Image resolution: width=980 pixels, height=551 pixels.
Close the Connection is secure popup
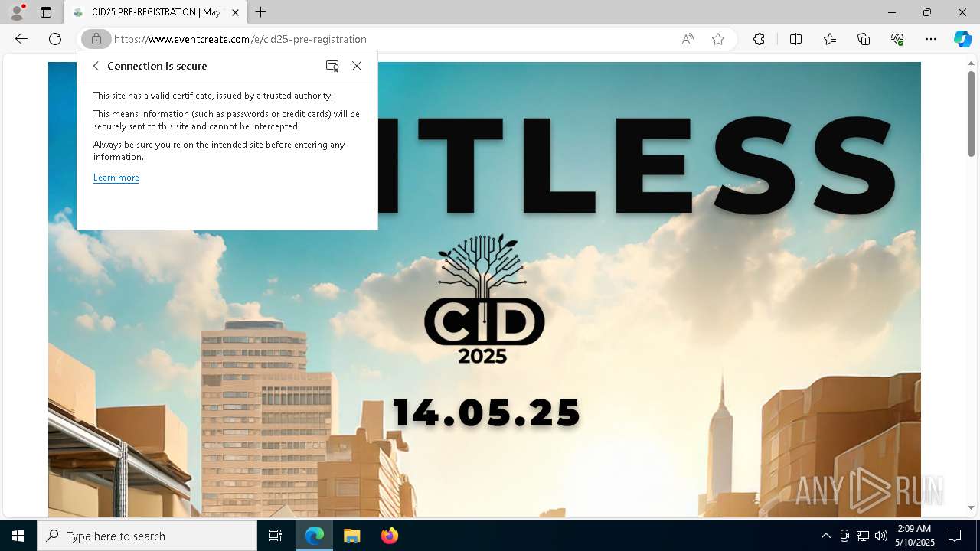(x=357, y=66)
